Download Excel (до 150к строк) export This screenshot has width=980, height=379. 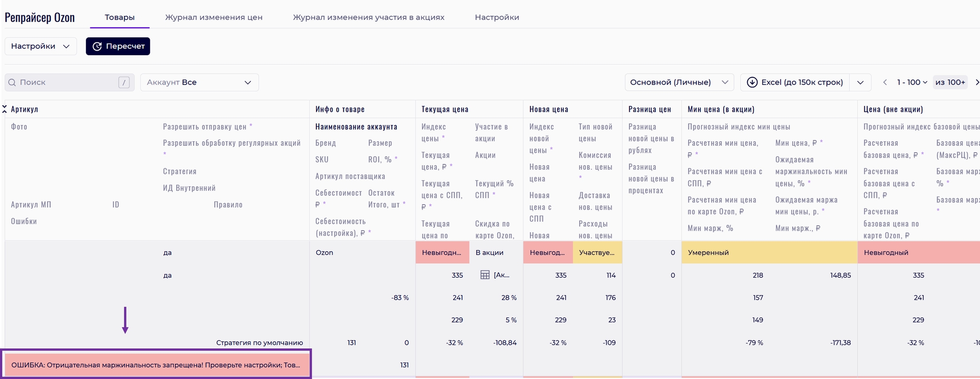[x=795, y=83]
